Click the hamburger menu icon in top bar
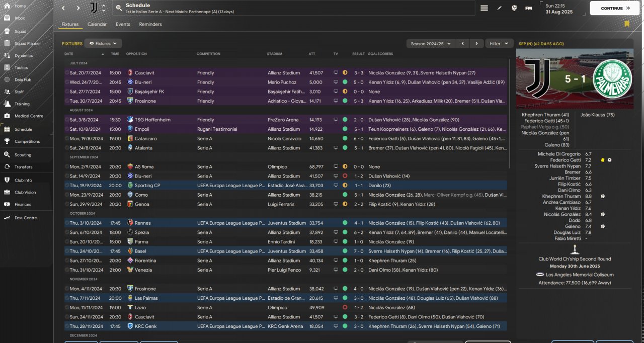The image size is (644, 343). pyautogui.click(x=484, y=8)
